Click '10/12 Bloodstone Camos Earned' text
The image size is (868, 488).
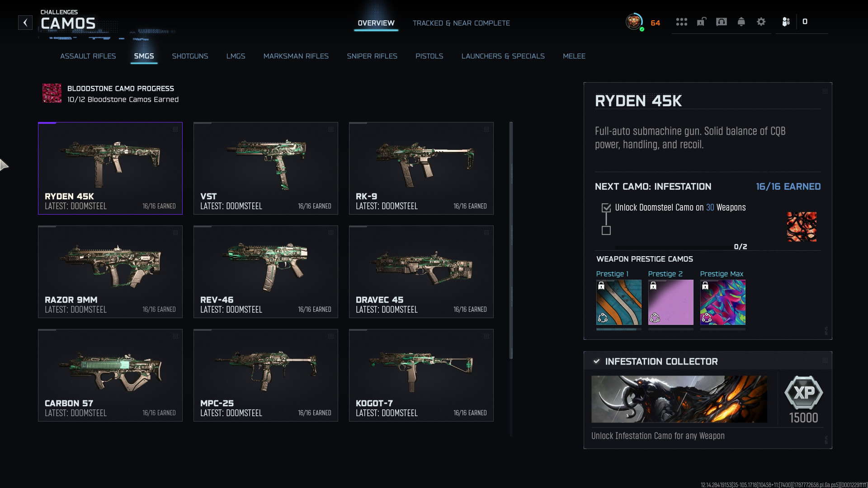pyautogui.click(x=123, y=99)
